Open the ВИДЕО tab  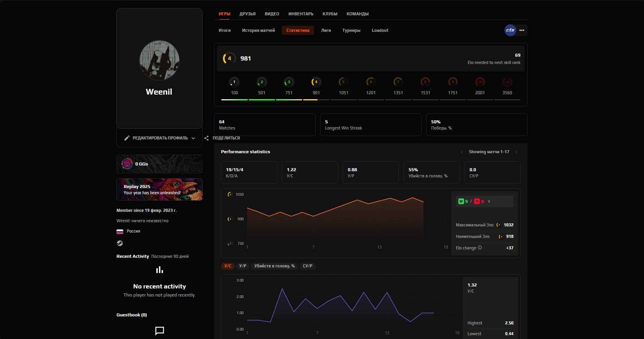coord(272,14)
